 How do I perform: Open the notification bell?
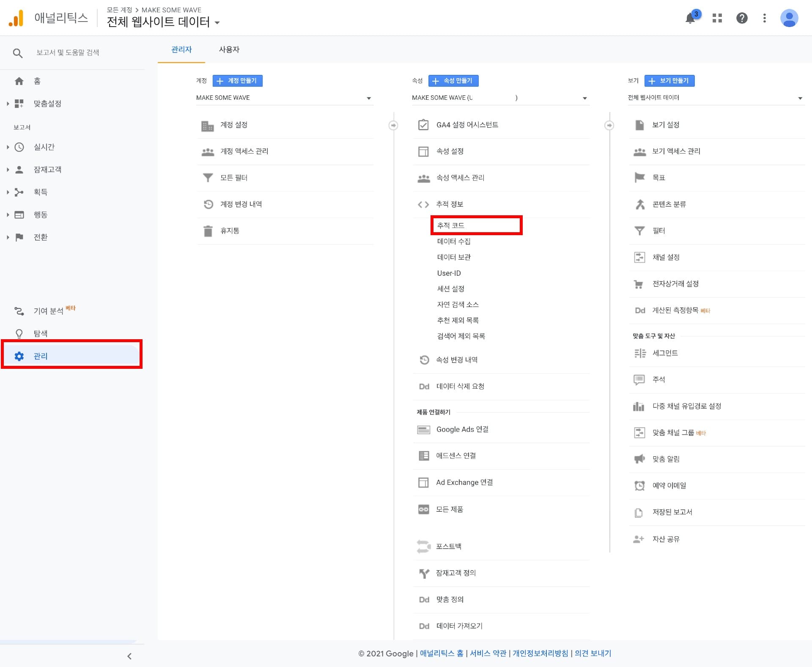tap(691, 18)
